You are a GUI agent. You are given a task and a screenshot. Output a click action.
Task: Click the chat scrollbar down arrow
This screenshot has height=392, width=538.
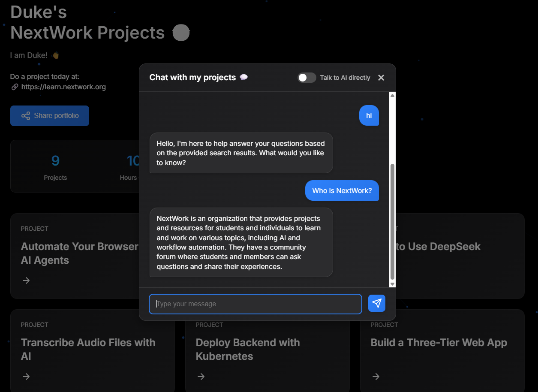tap(392, 284)
